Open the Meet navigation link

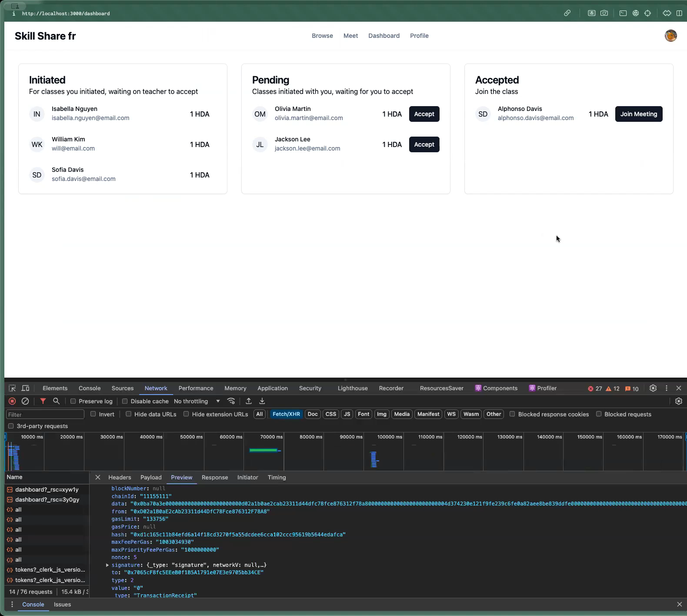coord(351,36)
